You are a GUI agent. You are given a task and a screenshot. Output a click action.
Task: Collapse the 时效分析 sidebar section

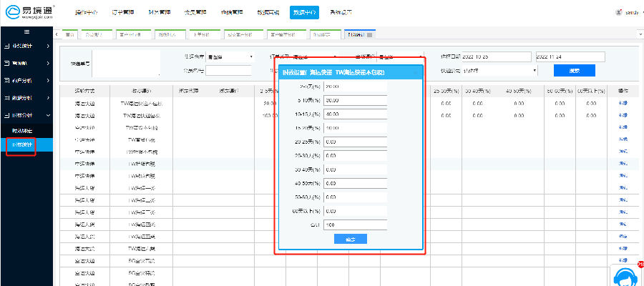[26, 116]
